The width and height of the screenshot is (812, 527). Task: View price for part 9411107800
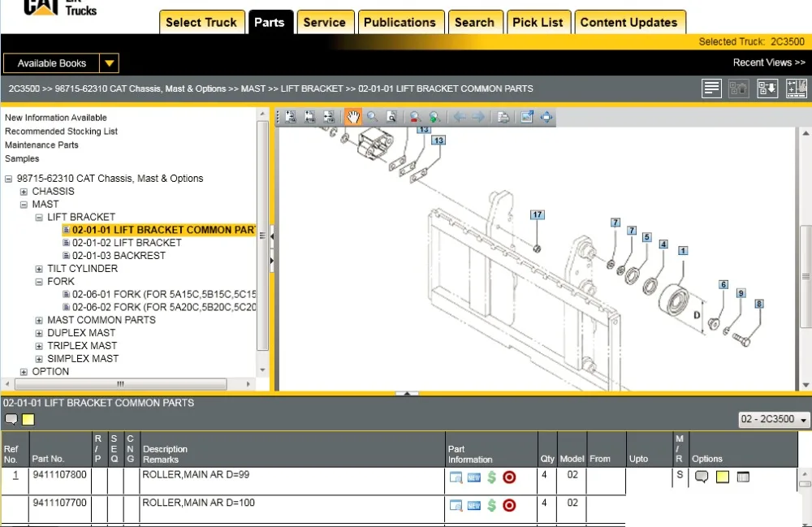click(491, 477)
